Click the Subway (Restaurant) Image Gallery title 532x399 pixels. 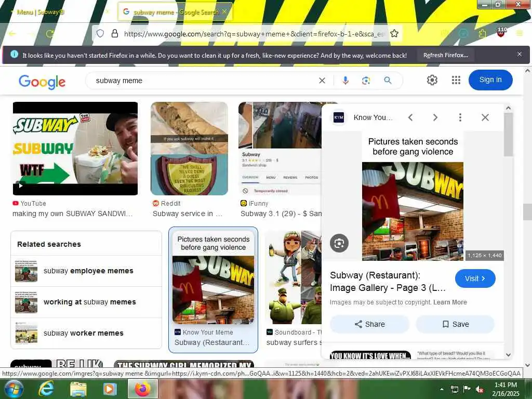(388, 282)
